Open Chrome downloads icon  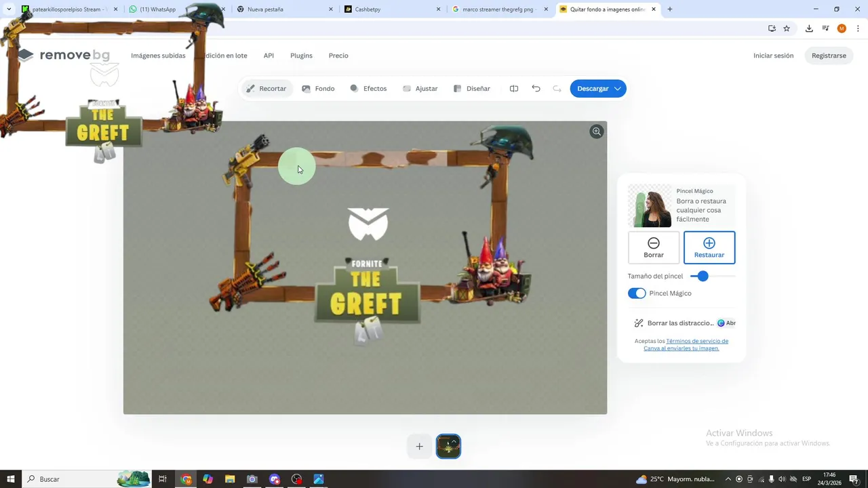[809, 28]
